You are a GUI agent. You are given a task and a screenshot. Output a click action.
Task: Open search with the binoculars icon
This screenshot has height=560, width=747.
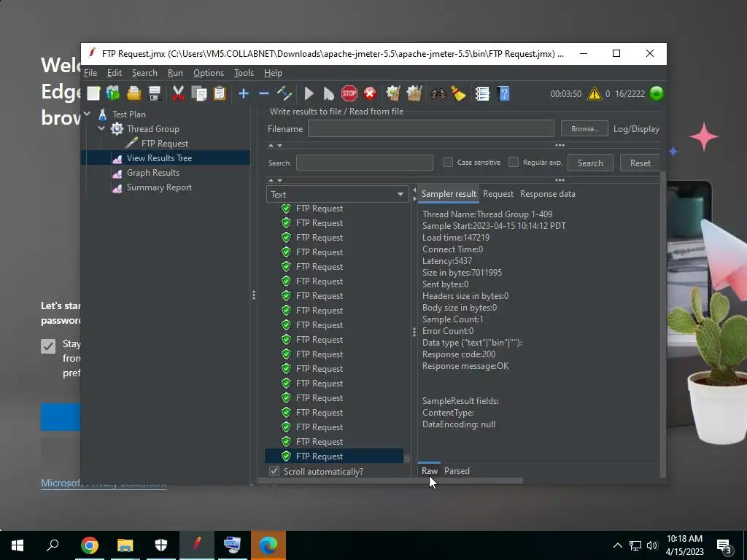tap(438, 93)
